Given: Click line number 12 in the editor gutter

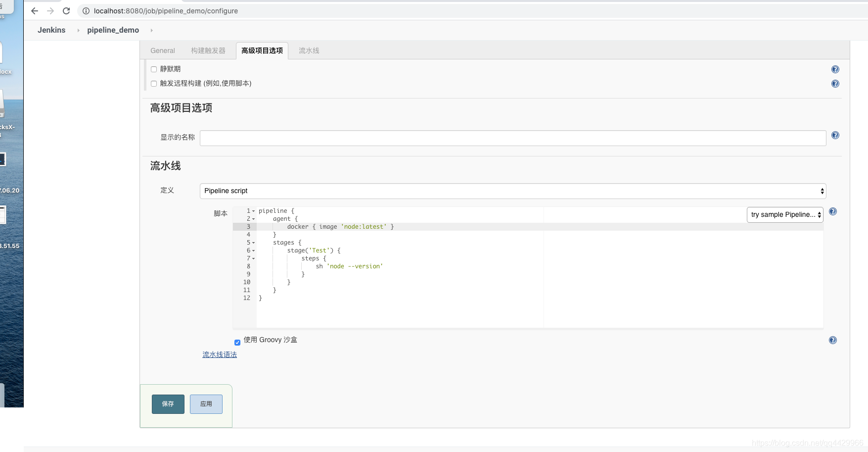Looking at the screenshot, I should tap(247, 298).
